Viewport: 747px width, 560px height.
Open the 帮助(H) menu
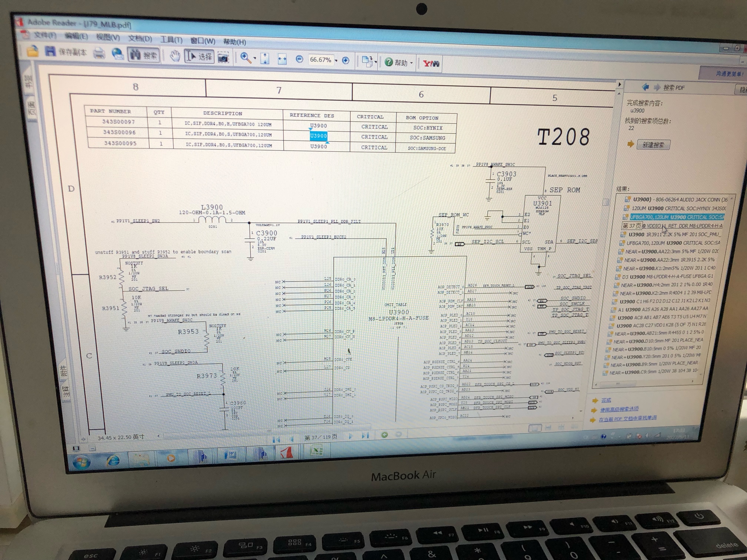click(x=235, y=41)
